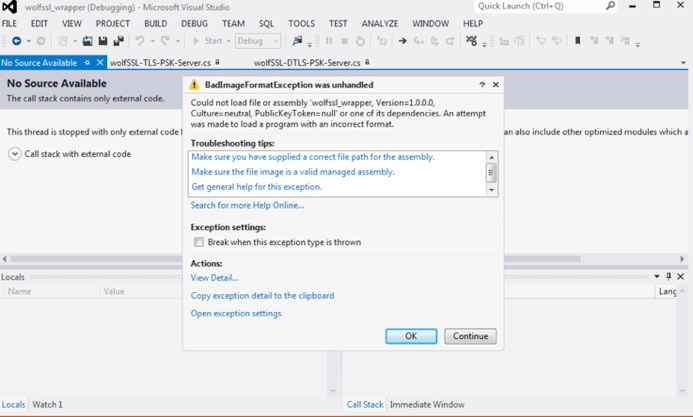Click the Navigate Backward arrow icon
The width and height of the screenshot is (693, 417).
[x=17, y=41]
